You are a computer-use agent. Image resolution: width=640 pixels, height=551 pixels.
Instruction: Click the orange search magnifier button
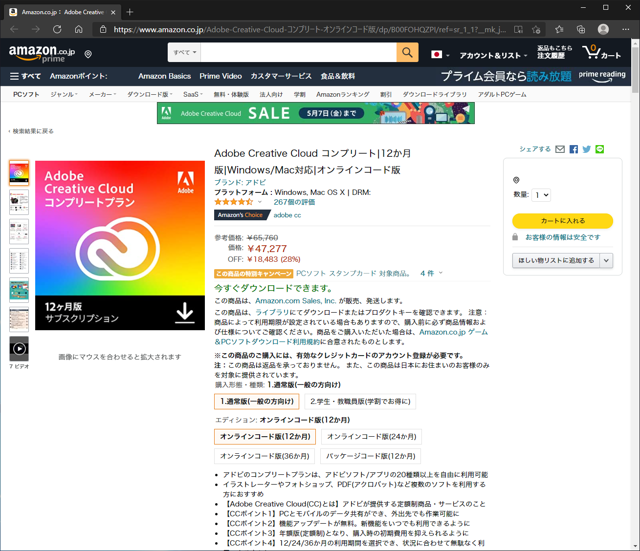pyautogui.click(x=407, y=52)
